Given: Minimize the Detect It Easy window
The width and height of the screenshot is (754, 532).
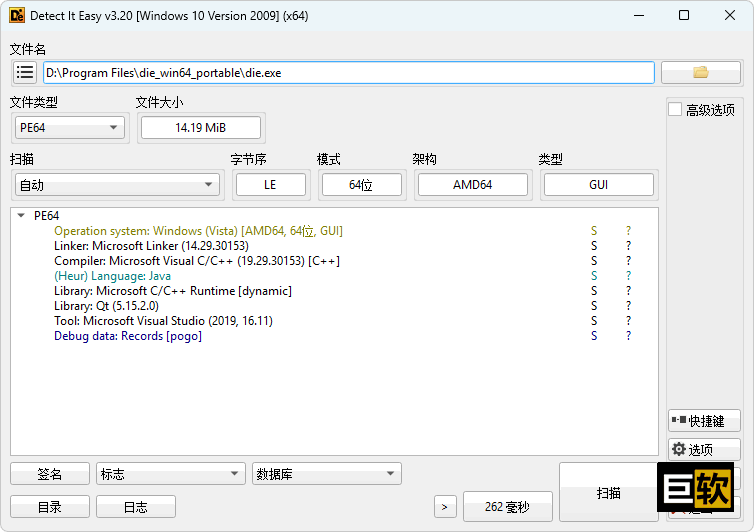Looking at the screenshot, I should 639,15.
